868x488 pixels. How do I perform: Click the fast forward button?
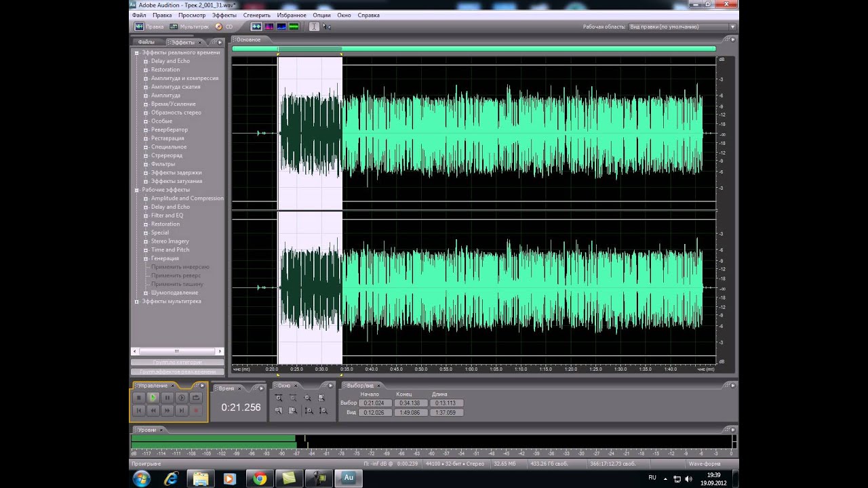click(x=167, y=410)
